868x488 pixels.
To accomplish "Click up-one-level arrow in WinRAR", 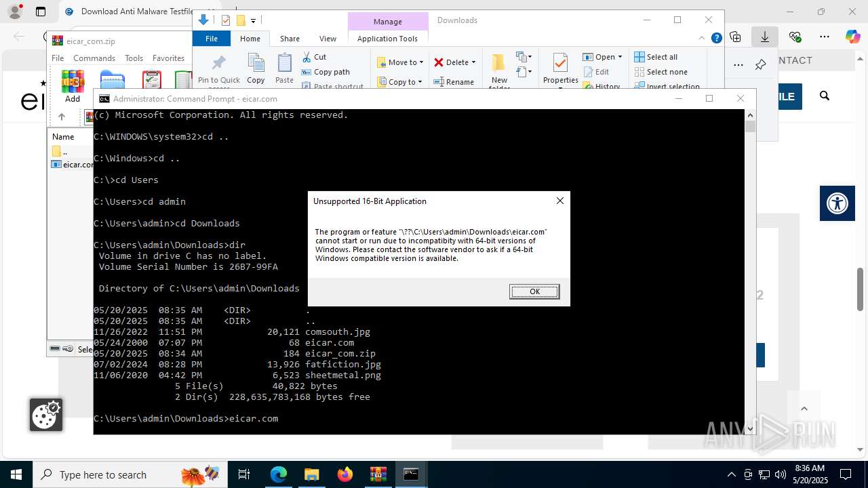I will pos(61,117).
